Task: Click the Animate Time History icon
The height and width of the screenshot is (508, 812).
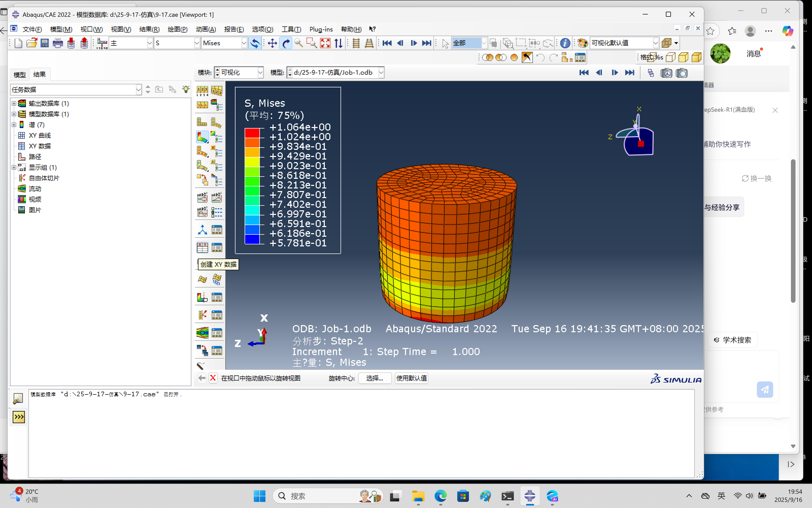Action: point(217,197)
